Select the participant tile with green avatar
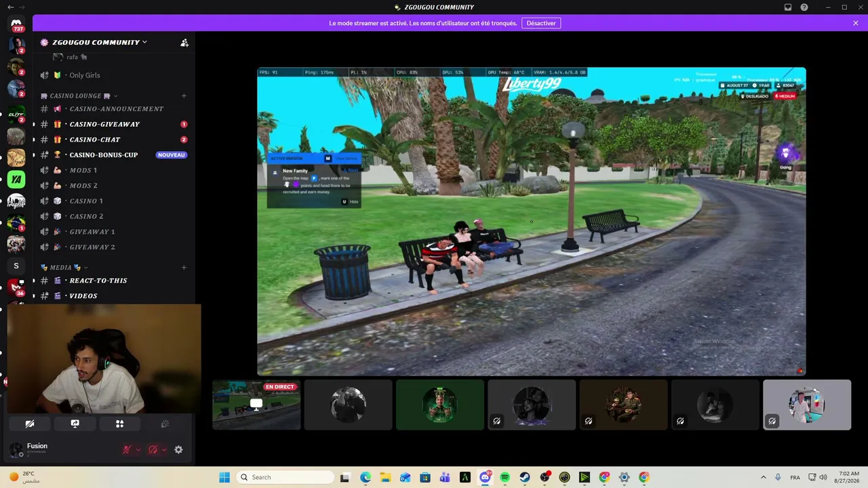868x488 pixels. 440,405
